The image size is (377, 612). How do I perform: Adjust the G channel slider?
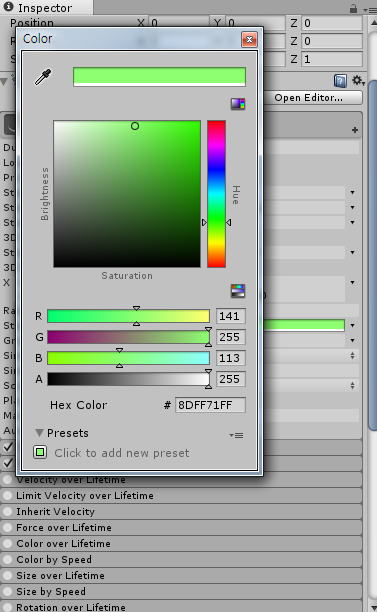(128, 337)
